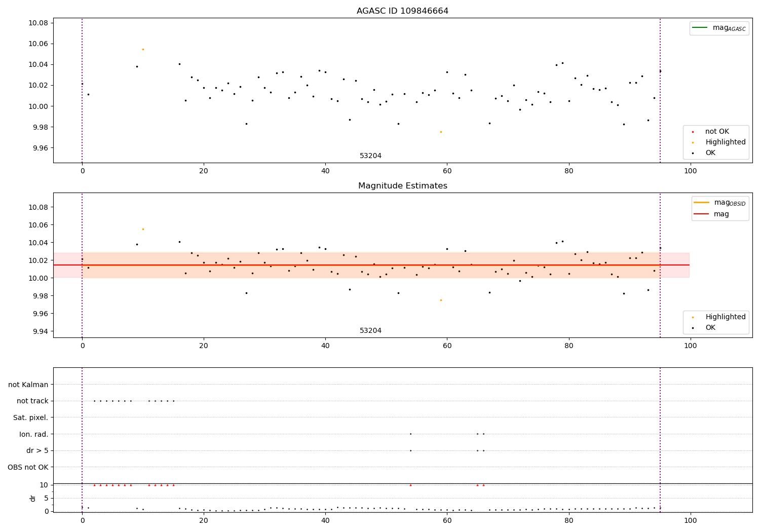
Task: Click "10.08" tick label of Magnitude Estimates plot
Action: pyautogui.click(x=37, y=207)
